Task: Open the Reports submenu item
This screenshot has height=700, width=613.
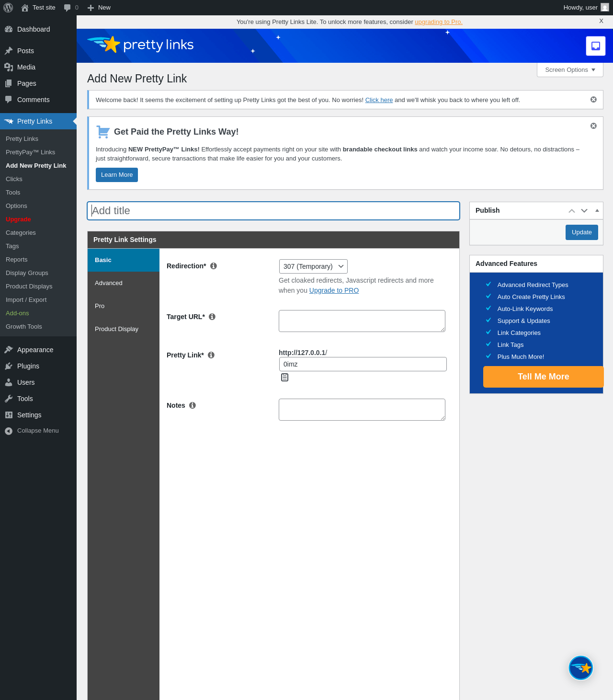Action: click(38, 260)
